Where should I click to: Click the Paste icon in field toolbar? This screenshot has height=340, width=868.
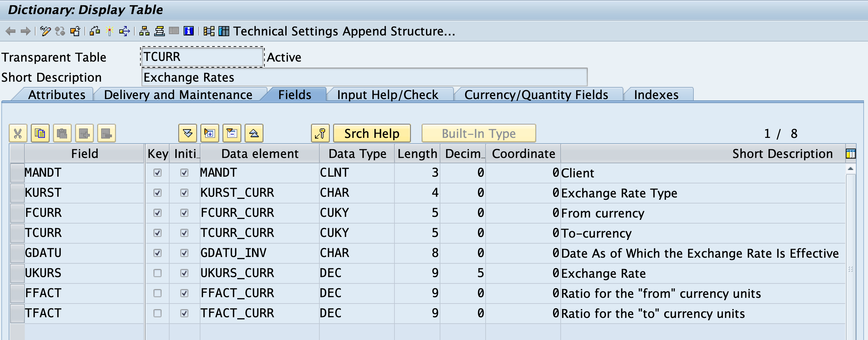62,133
